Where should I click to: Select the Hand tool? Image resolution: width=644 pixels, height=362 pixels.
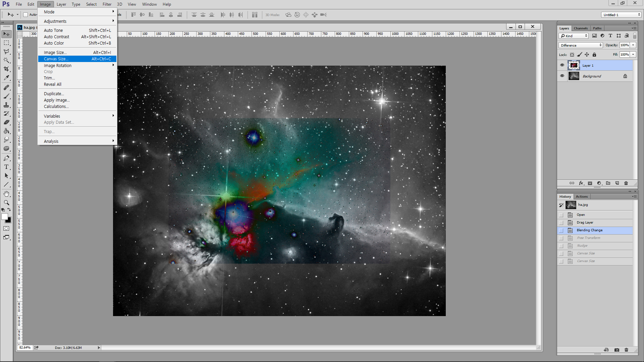click(6, 194)
